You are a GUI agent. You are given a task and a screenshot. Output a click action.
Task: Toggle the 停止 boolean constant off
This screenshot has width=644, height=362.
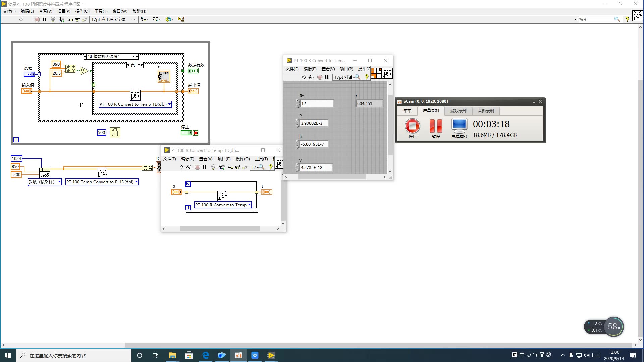pos(186,132)
